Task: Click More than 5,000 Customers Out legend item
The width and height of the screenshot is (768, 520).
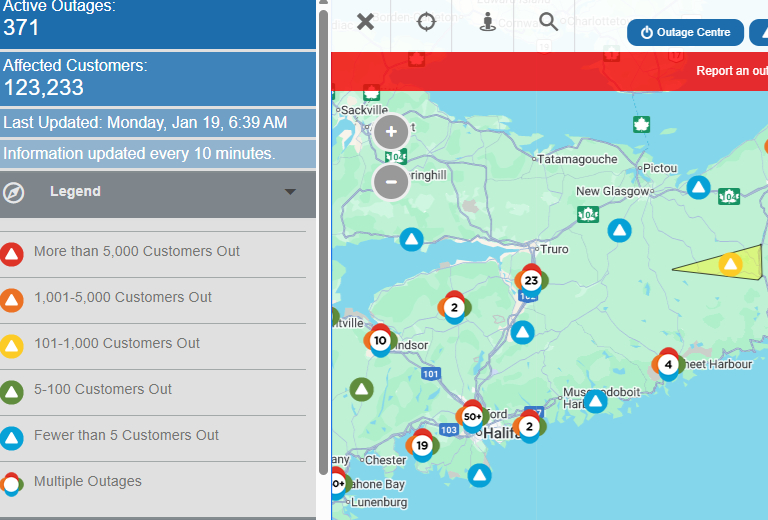Action: [x=137, y=252]
